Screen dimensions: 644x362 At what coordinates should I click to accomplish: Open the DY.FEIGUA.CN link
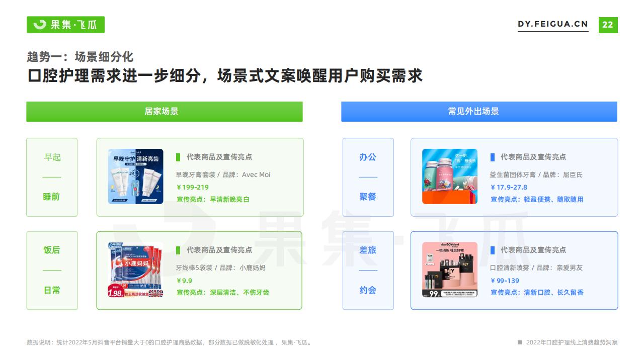[553, 24]
